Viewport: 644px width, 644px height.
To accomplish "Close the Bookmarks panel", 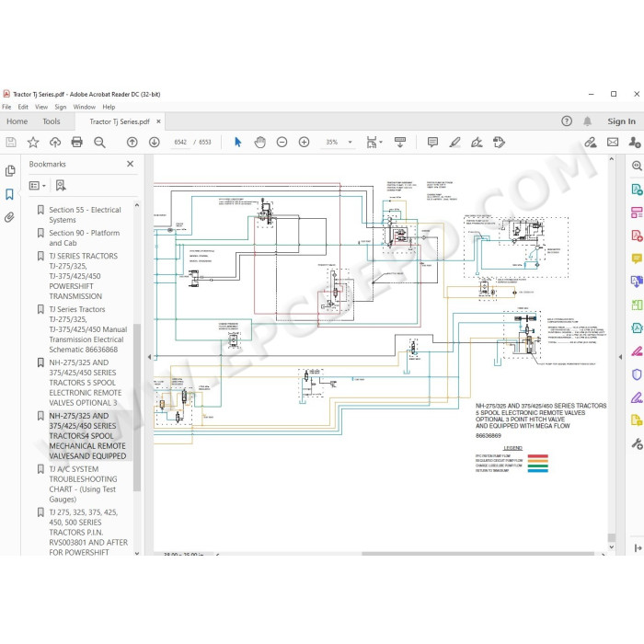I will (x=131, y=164).
